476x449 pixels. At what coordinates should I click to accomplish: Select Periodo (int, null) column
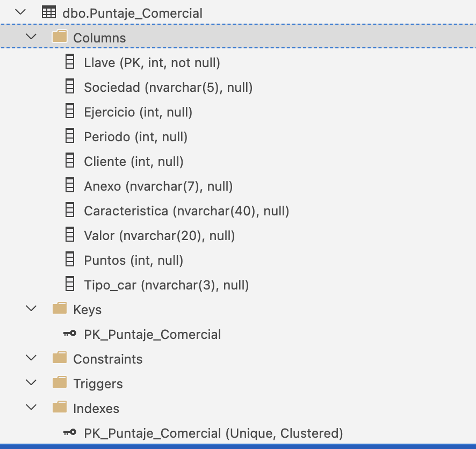[136, 137]
